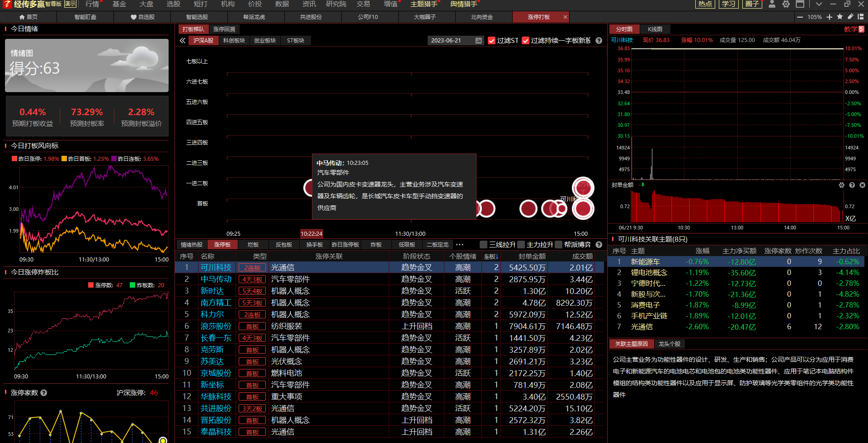Open the 北向资金 navigation tab
This screenshot has width=868, height=443.
(x=482, y=17)
